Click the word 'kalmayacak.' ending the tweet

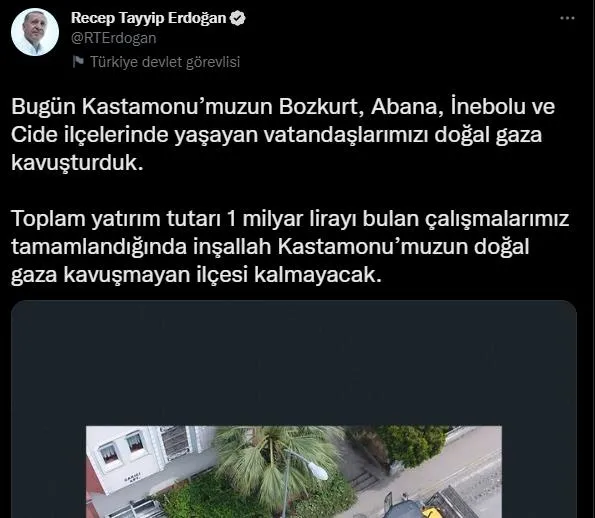tap(318, 275)
